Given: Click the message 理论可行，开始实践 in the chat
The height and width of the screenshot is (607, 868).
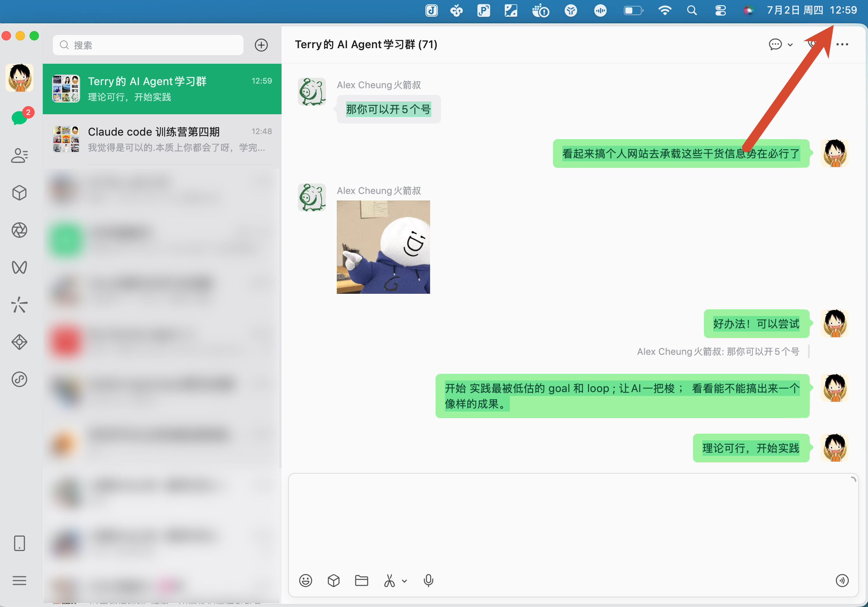Looking at the screenshot, I should [751, 448].
